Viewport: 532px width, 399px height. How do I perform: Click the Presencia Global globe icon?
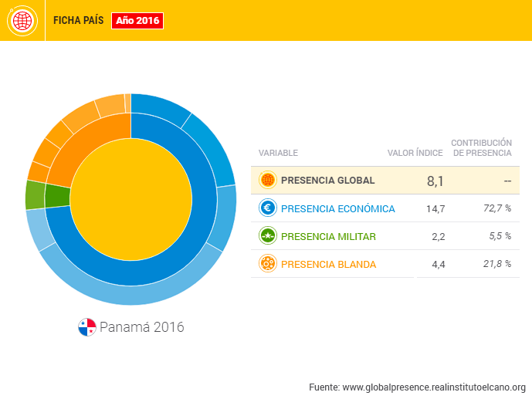point(268,181)
